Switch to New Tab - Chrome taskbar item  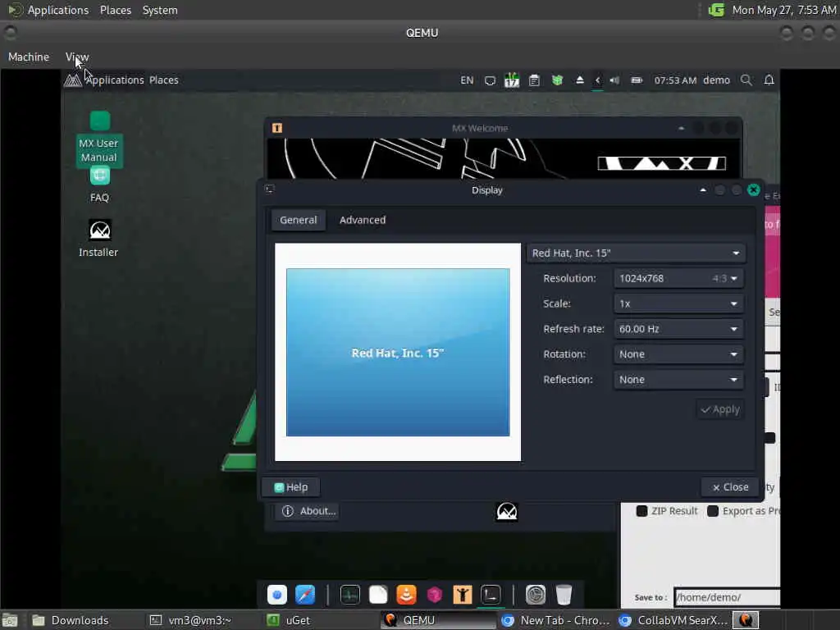(556, 620)
